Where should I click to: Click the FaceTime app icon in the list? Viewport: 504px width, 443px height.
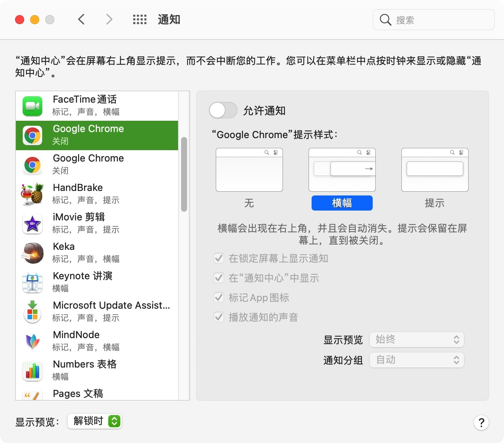(x=32, y=106)
